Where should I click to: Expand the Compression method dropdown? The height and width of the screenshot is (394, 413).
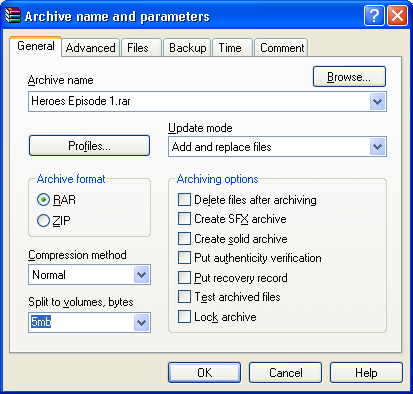click(x=142, y=275)
